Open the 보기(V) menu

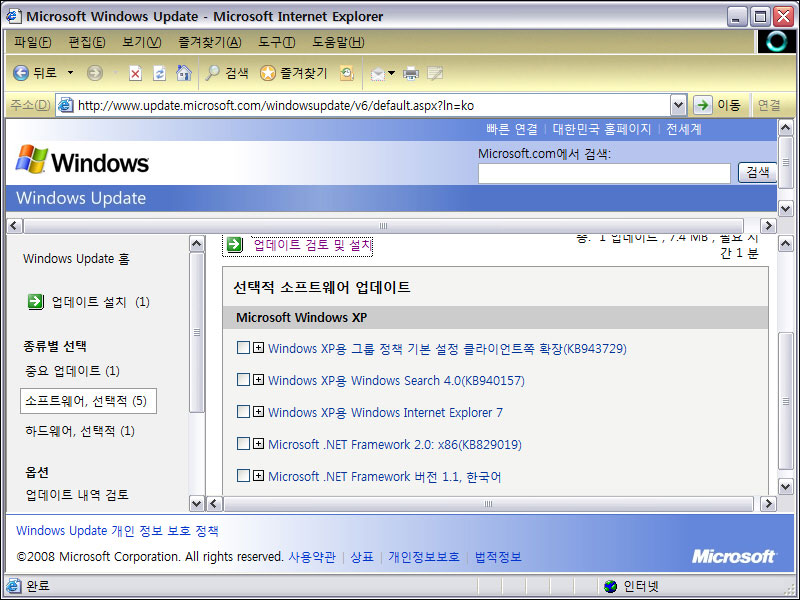click(141, 42)
